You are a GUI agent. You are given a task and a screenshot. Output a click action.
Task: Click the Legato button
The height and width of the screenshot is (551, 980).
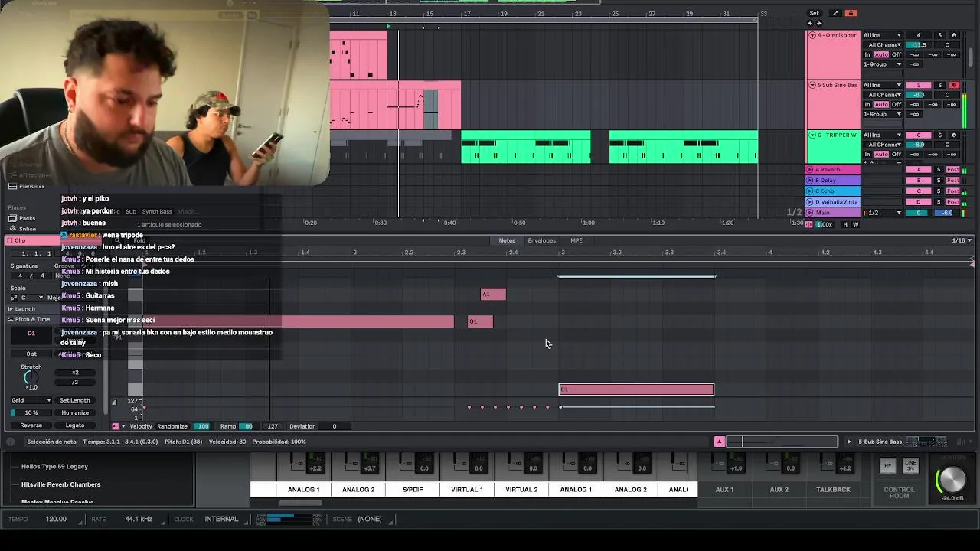point(75,425)
